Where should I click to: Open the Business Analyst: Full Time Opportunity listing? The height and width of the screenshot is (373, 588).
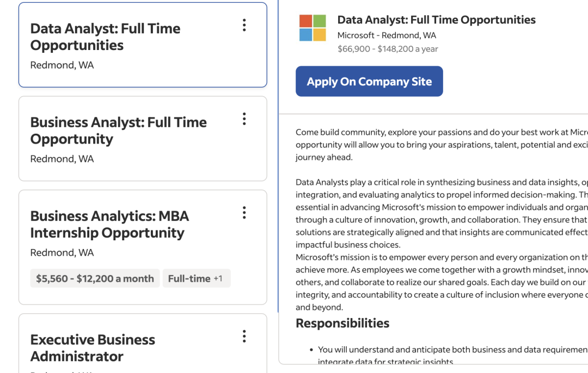118,130
